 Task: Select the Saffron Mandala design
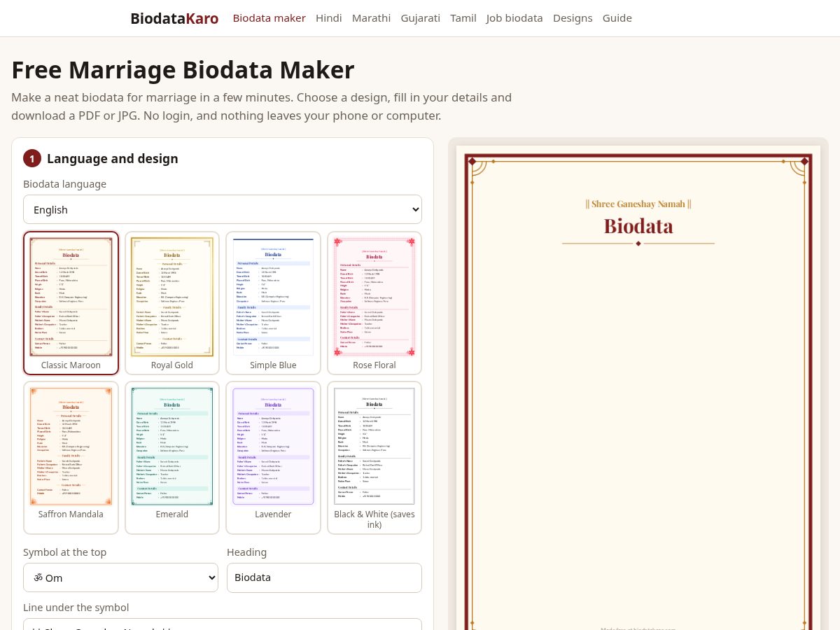pos(71,458)
